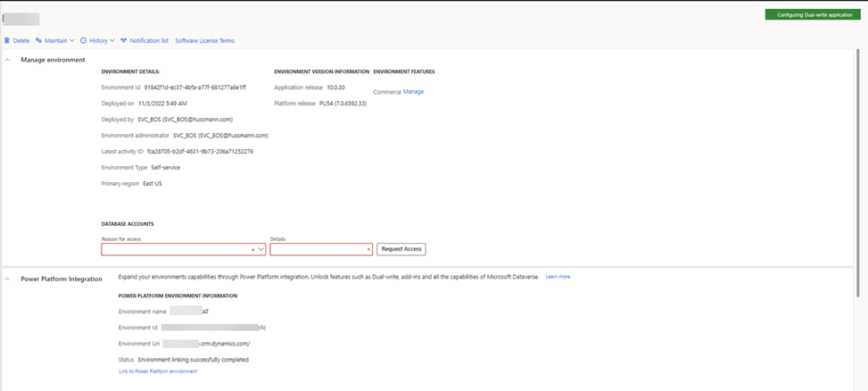
Task: Click the History clock icon
Action: coord(84,40)
